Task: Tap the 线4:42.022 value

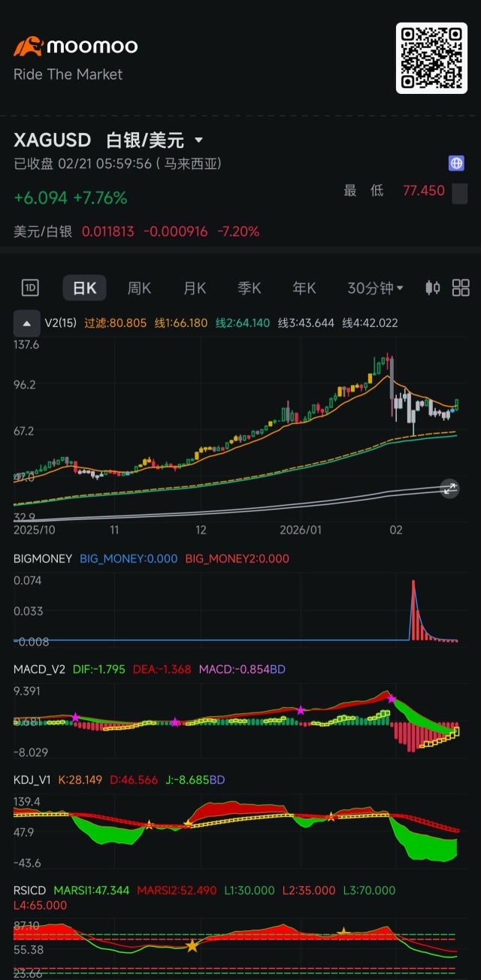Action: [x=370, y=323]
